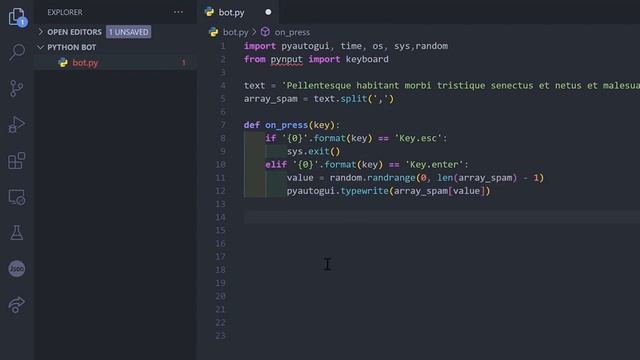Click 'Key.enter' string on line 10
640x360 pixels.
434,164
